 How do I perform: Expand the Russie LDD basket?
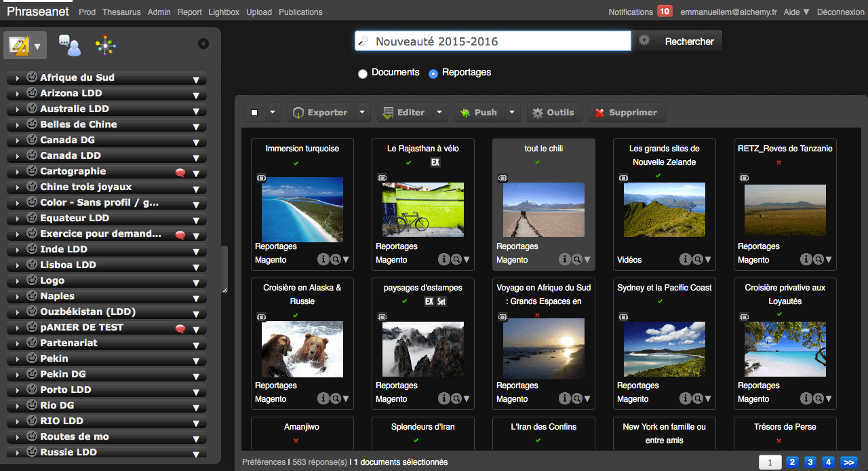[x=17, y=453]
